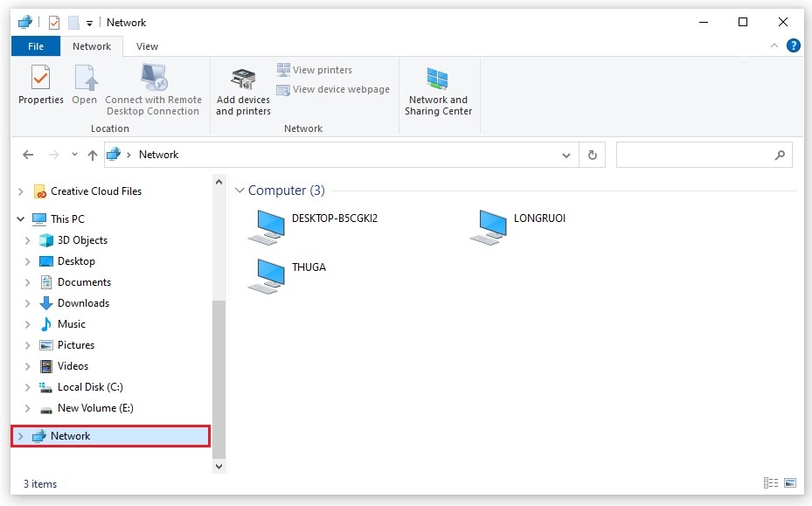Refresh the Network address bar

click(593, 155)
